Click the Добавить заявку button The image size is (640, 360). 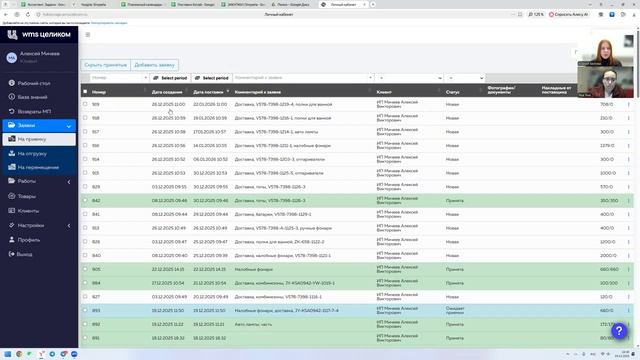click(x=154, y=65)
